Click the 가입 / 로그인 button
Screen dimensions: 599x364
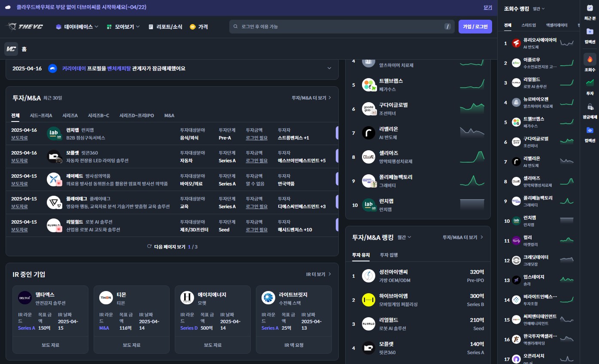point(475,27)
